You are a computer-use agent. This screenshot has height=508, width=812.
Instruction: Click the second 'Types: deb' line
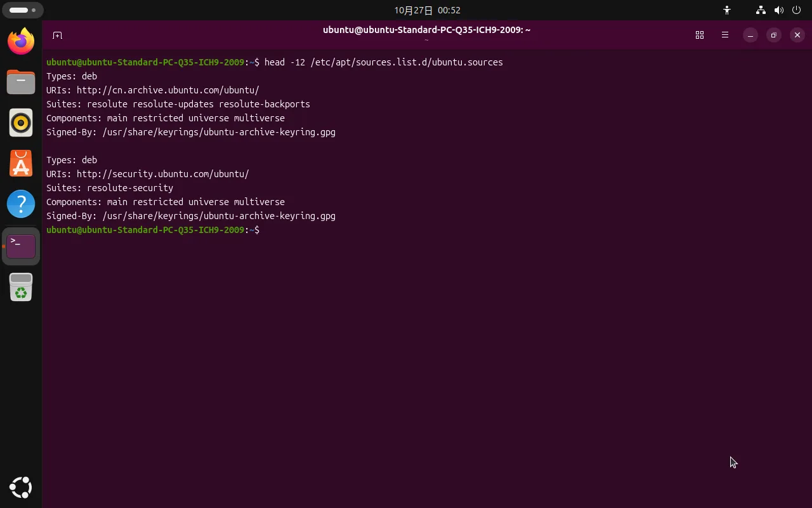point(72,160)
